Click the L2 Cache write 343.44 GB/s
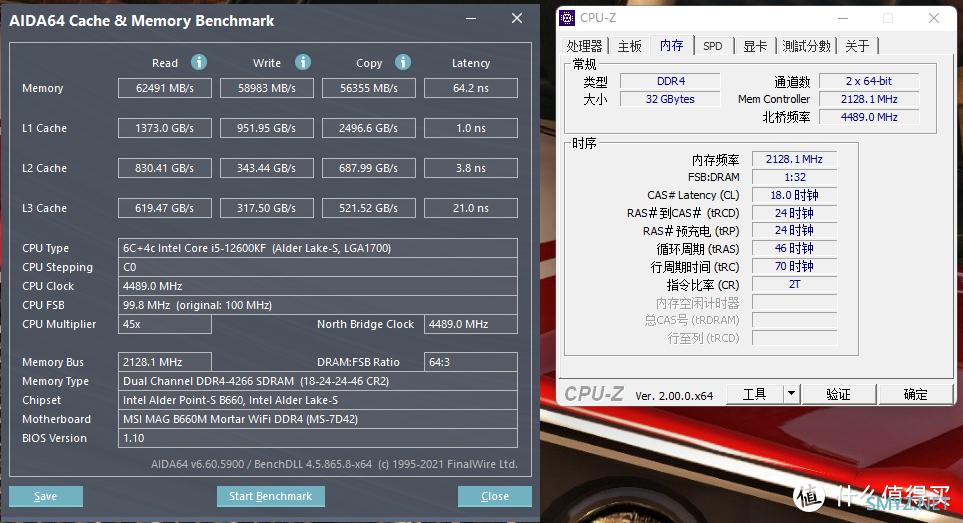The width and height of the screenshot is (963, 523). 267,168
